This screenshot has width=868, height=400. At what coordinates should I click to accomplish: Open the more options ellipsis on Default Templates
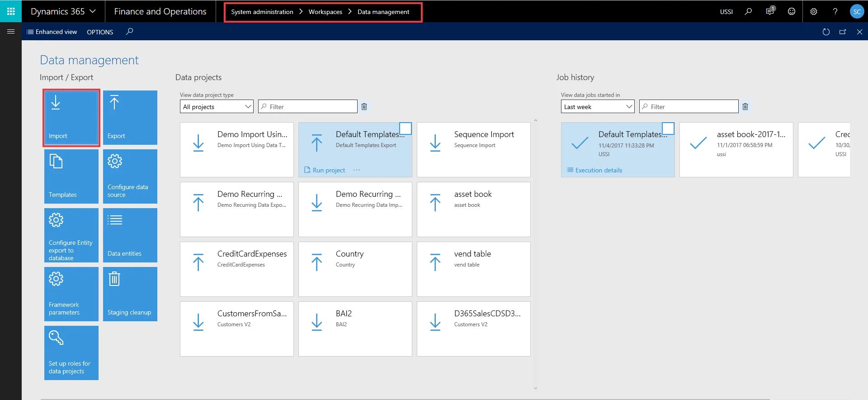357,170
